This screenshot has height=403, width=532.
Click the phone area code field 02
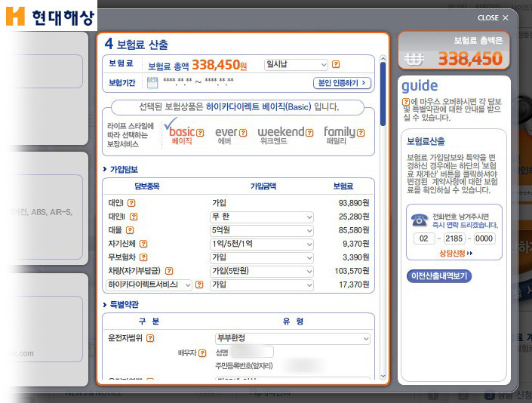coord(424,238)
